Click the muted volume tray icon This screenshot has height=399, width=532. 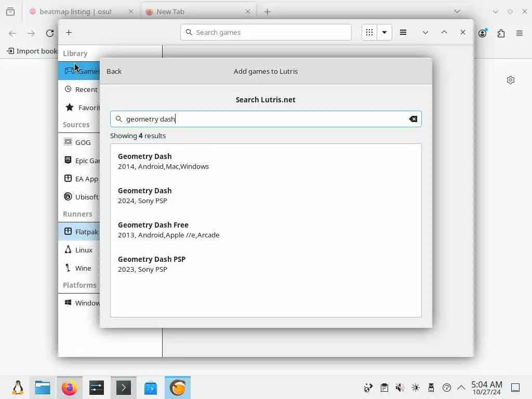[400, 388]
